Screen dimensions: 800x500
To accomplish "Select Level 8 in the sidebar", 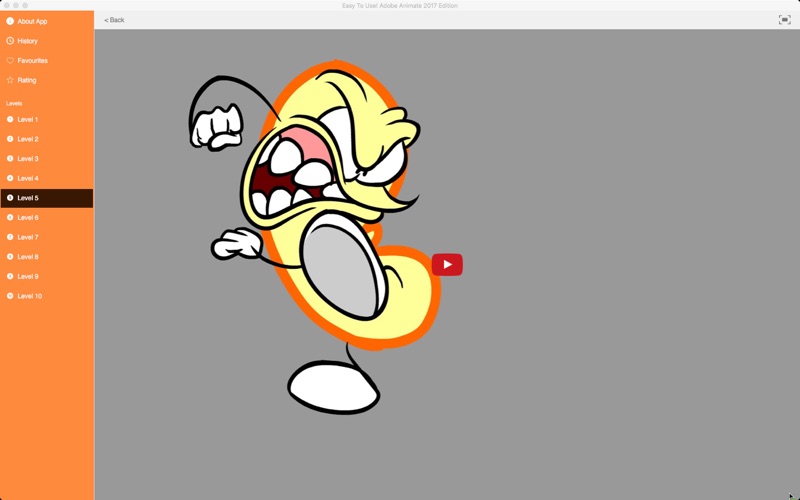I will 47,257.
